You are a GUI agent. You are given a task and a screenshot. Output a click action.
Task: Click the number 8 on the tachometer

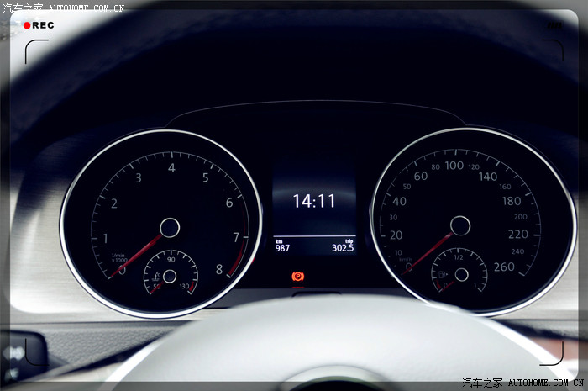(219, 269)
